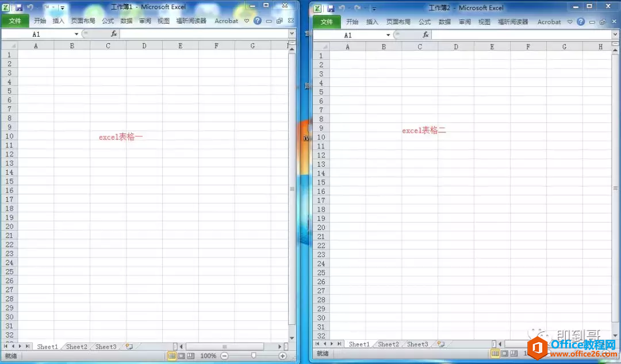Image resolution: width=621 pixels, height=364 pixels.
Task: Switch to 视图 tab in 工作簿1
Action: (163, 21)
